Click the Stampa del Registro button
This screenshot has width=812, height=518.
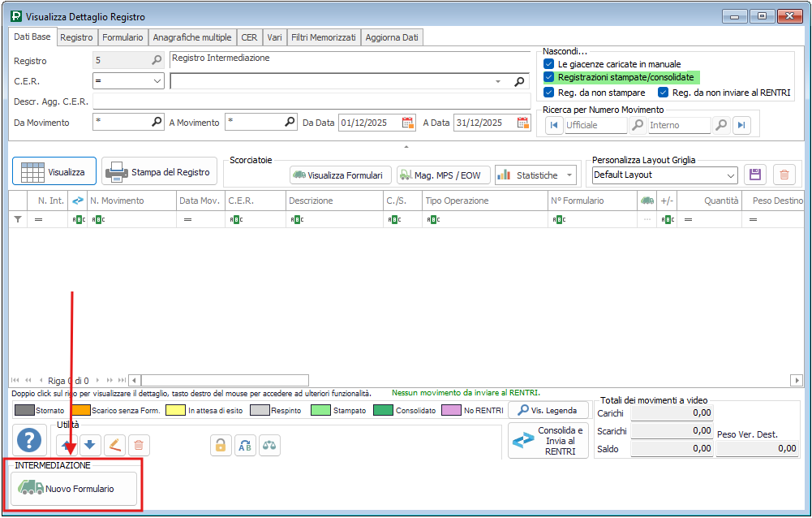tap(159, 171)
